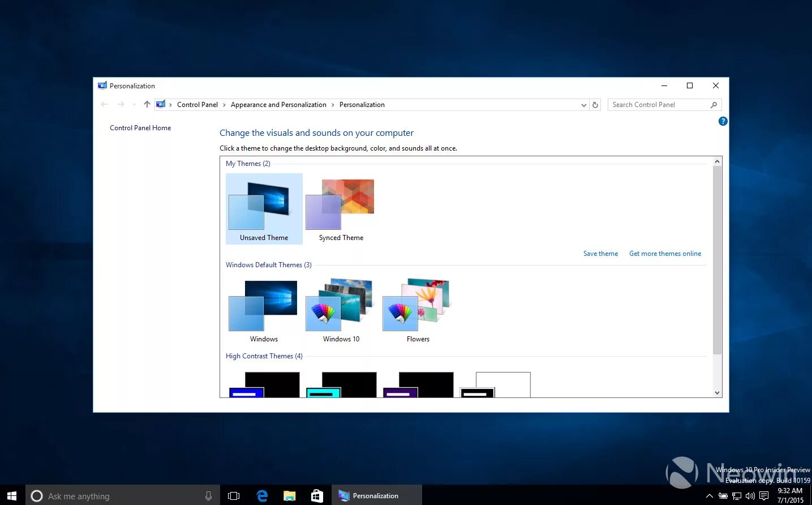Open the recent locations dropdown arrow
812x505 pixels.
[x=134, y=104]
